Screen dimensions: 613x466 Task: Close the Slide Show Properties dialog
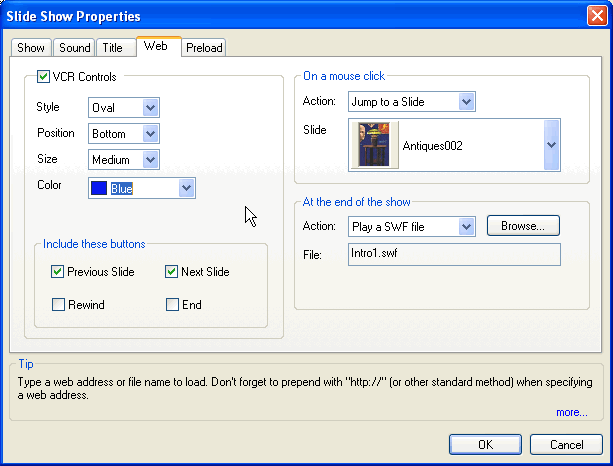point(597,16)
